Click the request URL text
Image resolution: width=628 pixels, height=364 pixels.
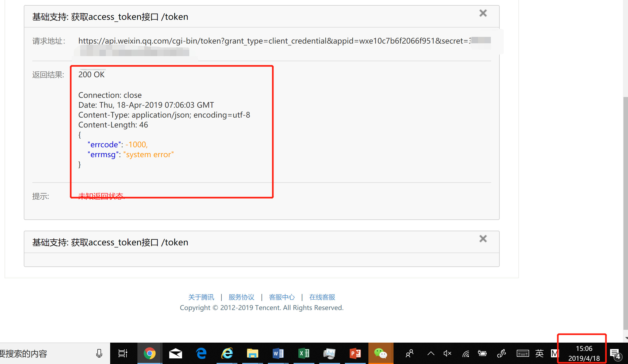[x=275, y=41]
